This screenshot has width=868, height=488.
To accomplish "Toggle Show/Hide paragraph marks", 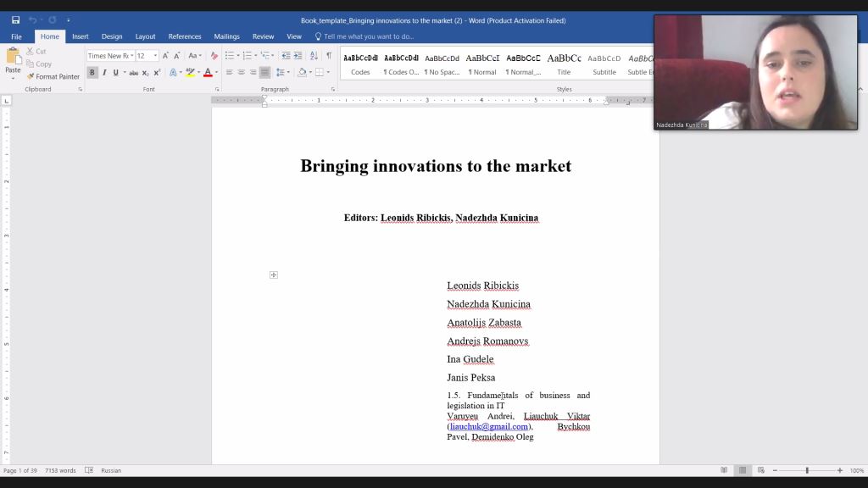I will click(329, 56).
